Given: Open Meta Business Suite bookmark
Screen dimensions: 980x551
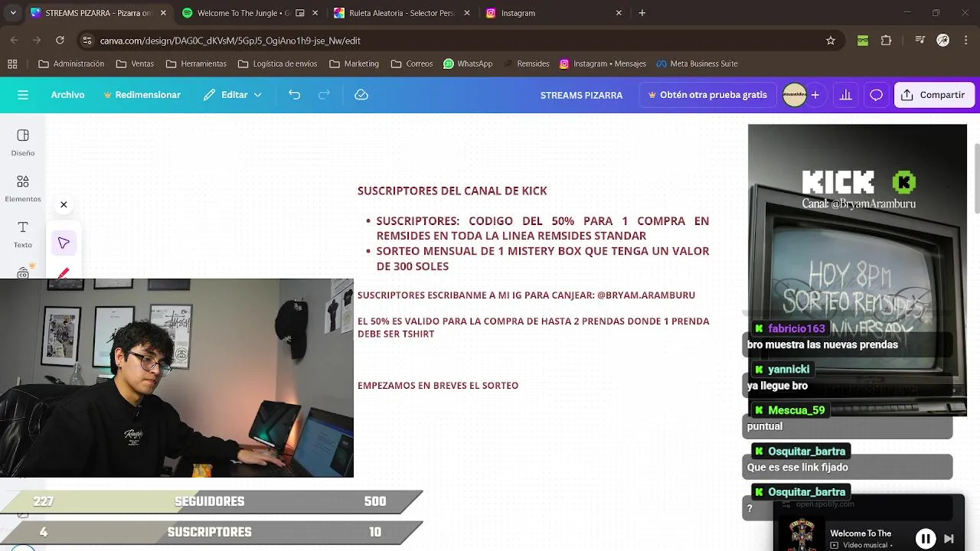Looking at the screenshot, I should tap(697, 64).
